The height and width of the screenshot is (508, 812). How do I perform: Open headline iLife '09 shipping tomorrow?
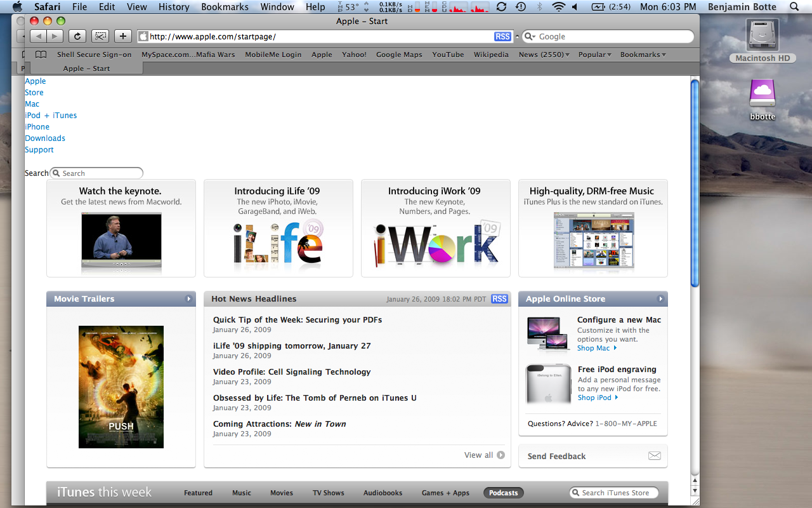click(x=292, y=346)
